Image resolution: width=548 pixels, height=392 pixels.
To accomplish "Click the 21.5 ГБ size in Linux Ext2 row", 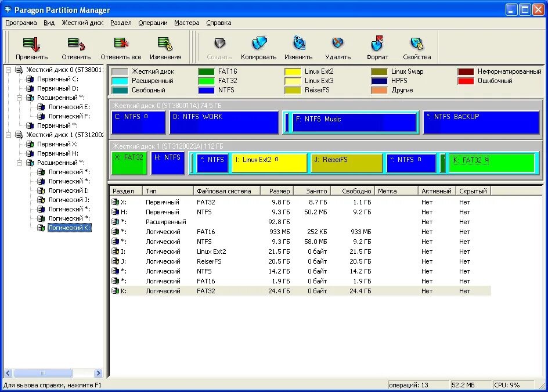I will 279,251.
